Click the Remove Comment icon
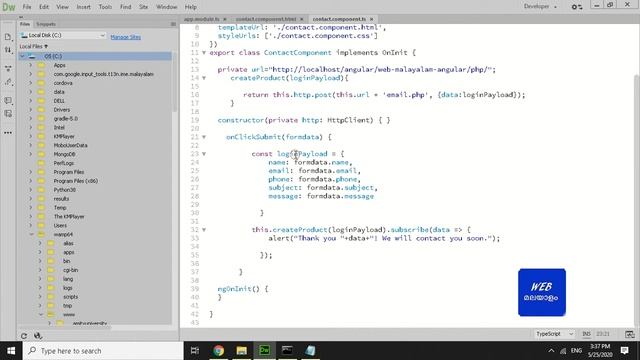The height and width of the screenshot is (360, 640). [8, 114]
